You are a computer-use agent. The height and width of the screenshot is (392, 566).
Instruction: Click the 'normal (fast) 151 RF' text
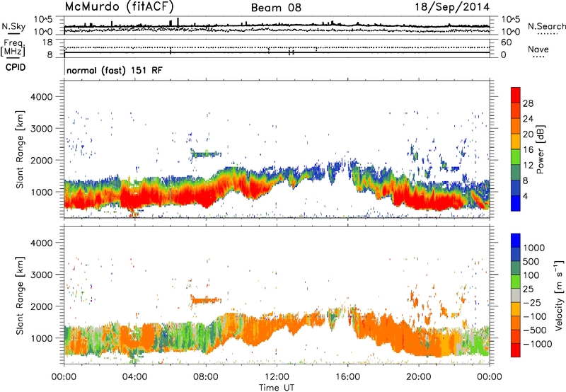(115, 70)
